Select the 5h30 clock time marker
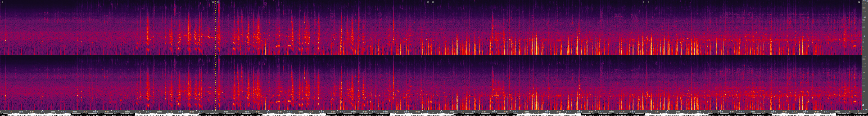This screenshot has height=116, width=868. 40,115
